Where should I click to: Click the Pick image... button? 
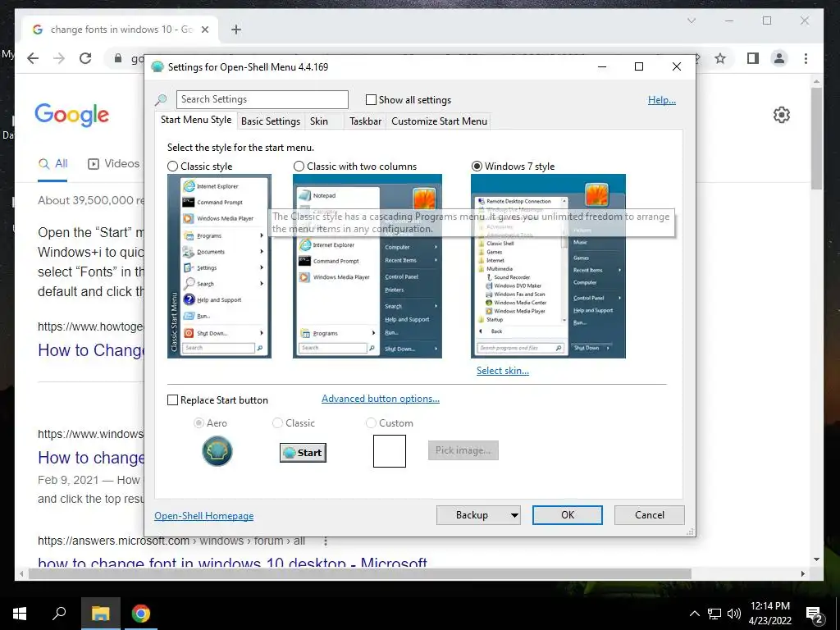[463, 450]
